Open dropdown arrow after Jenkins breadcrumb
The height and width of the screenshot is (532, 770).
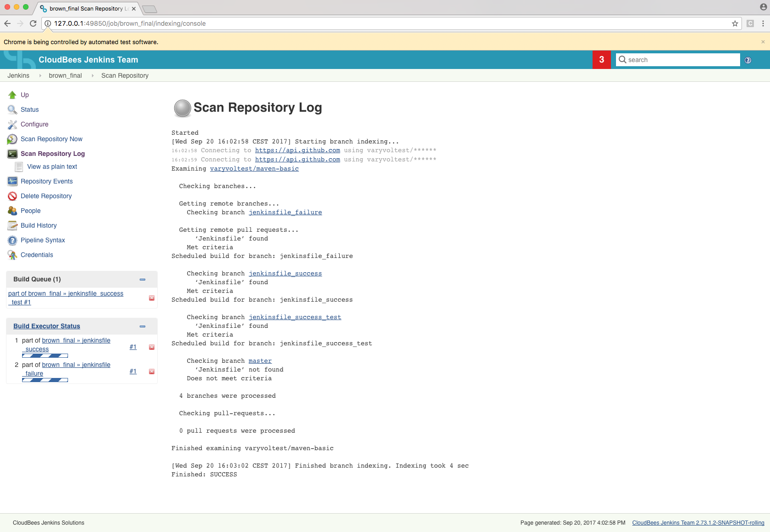(x=40, y=76)
